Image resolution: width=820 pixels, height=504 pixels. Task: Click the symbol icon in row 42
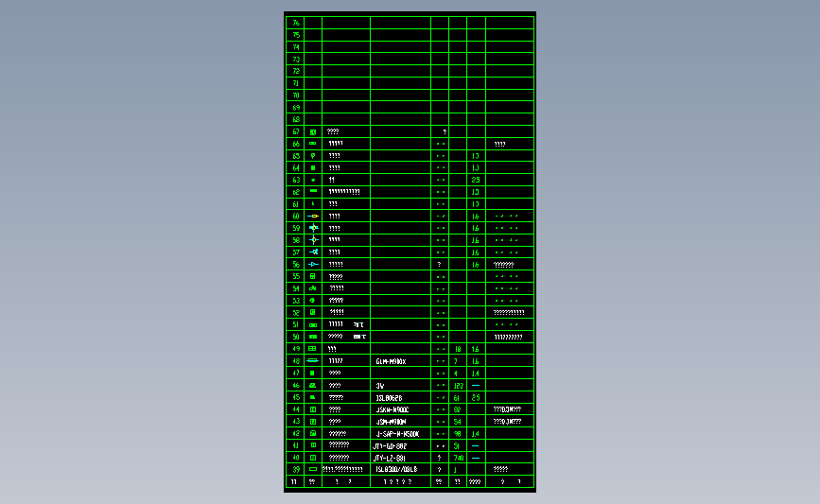point(313,433)
